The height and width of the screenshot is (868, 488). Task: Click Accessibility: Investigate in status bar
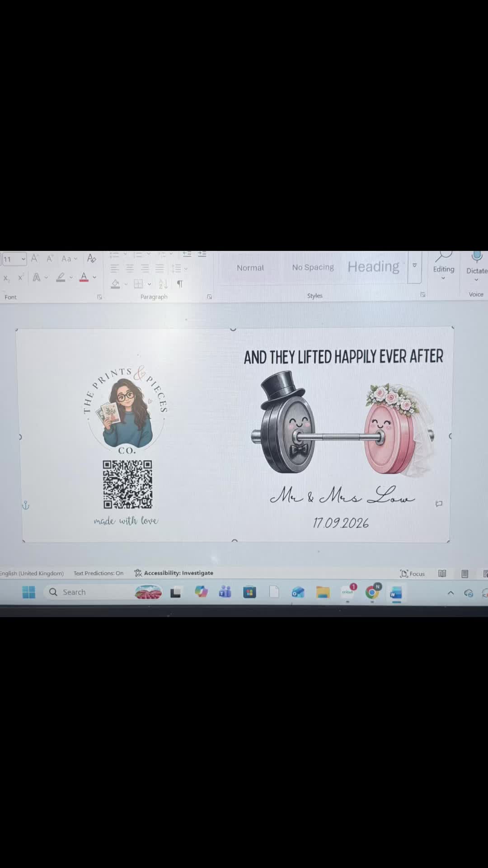coord(174,573)
